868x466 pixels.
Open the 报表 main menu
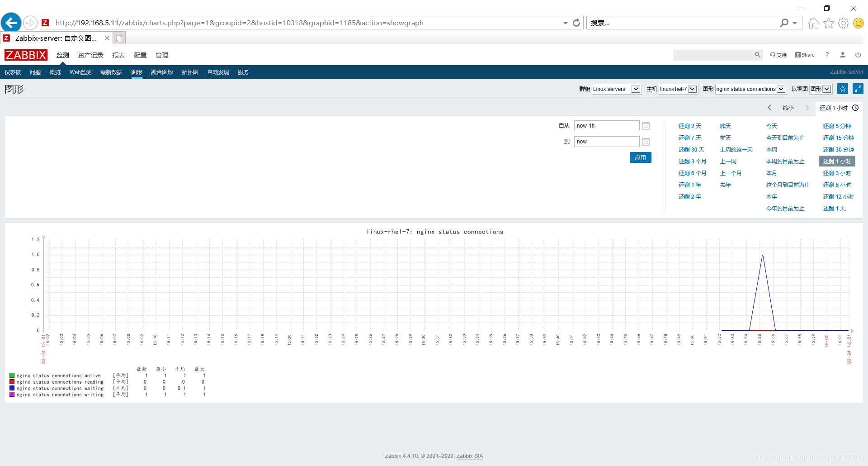coord(119,55)
